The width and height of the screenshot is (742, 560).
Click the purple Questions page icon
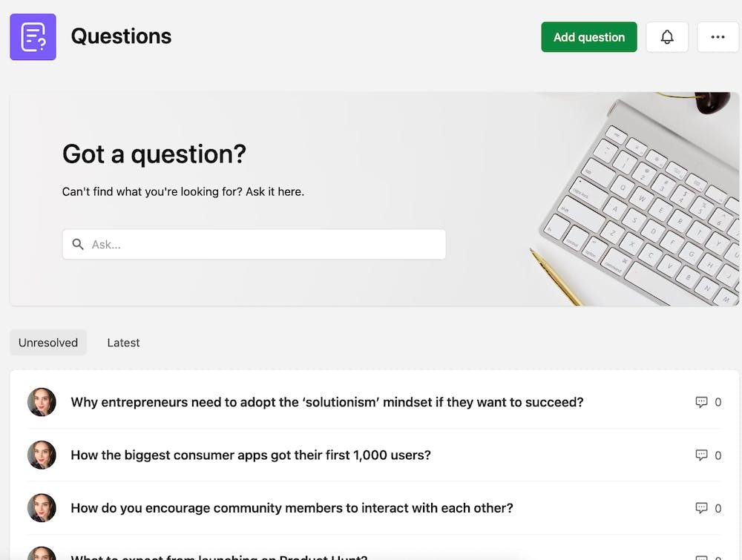[x=33, y=37]
